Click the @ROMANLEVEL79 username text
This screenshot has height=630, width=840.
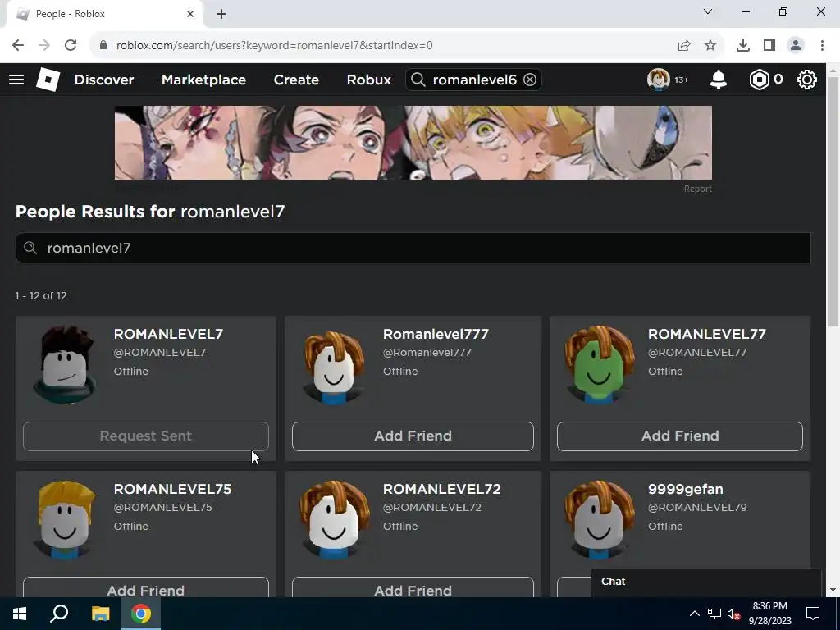(x=697, y=507)
